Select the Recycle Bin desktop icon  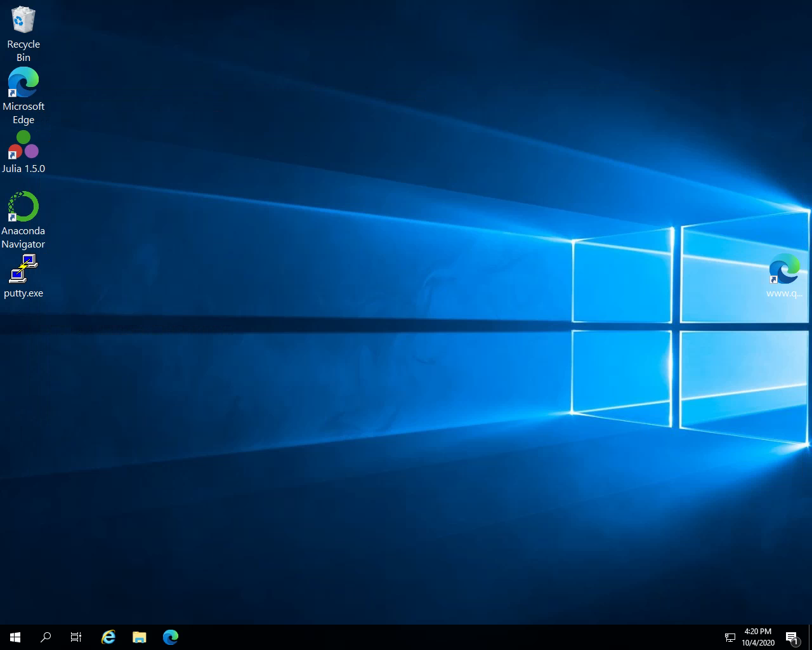point(23,33)
